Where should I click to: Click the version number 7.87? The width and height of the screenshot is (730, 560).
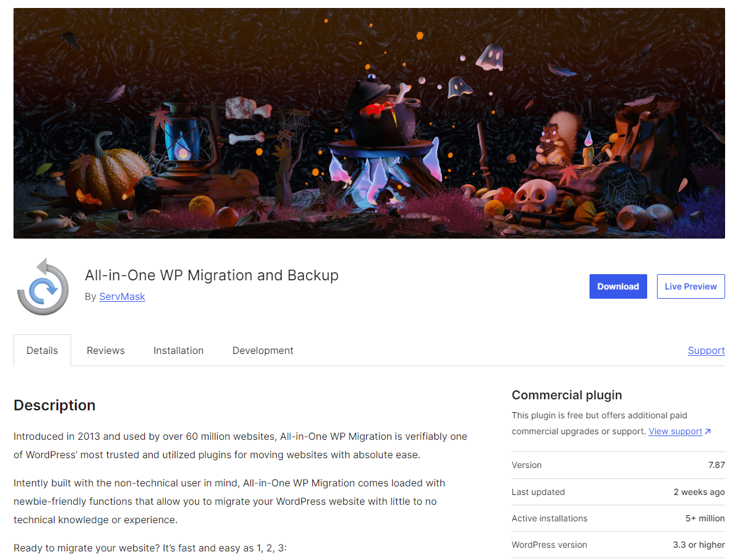tap(717, 465)
